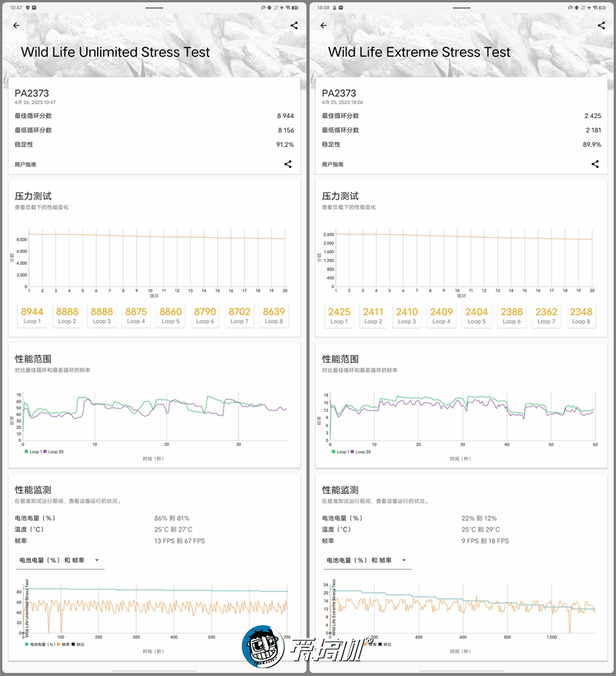Select Loop 2 score 2411
Image resolution: width=616 pixels, height=676 pixels.
click(373, 315)
